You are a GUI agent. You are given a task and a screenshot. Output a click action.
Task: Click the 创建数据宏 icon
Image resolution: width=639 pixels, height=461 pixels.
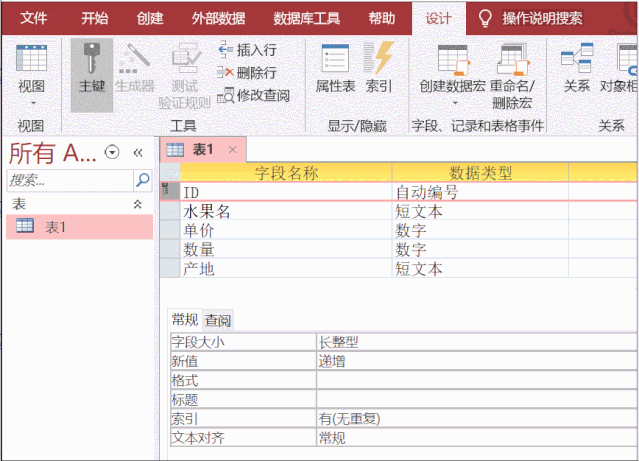click(x=452, y=72)
